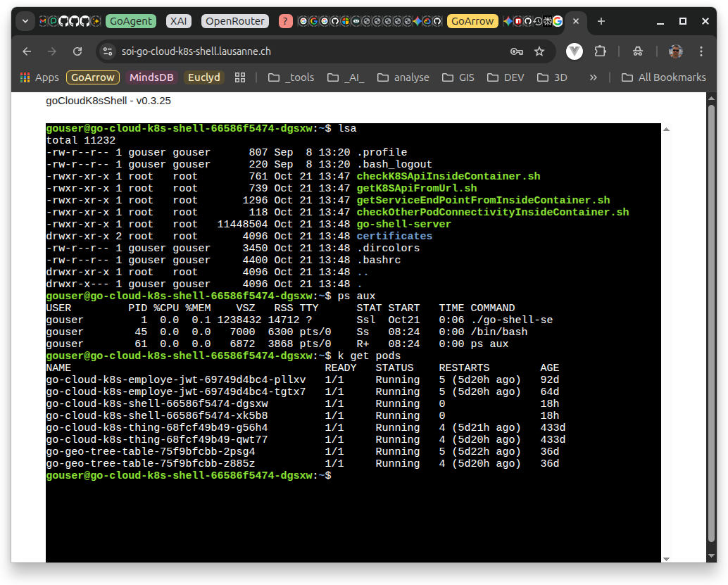
Task: Expand the hidden bookmarks overflow chevron
Action: tap(593, 77)
